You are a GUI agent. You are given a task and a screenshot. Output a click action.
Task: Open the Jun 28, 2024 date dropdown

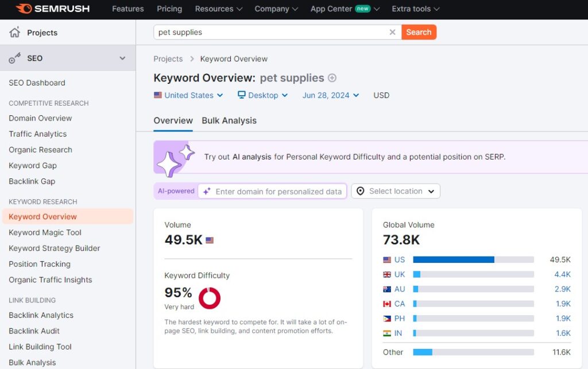click(330, 95)
